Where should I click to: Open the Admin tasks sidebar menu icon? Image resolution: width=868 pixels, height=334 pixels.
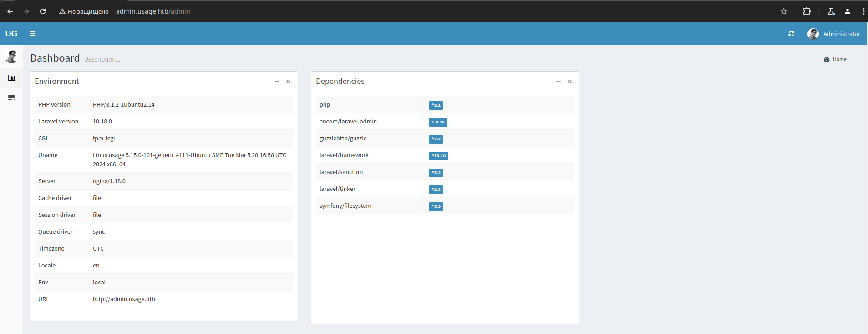click(11, 98)
